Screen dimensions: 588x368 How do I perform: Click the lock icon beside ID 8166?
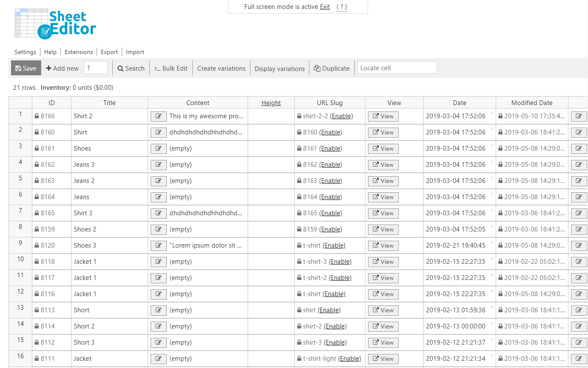[x=37, y=116]
